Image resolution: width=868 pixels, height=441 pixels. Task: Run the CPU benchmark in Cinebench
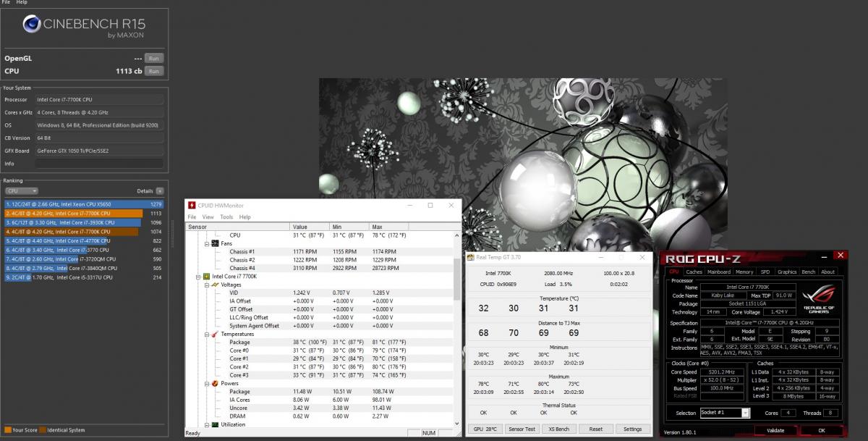coord(153,71)
